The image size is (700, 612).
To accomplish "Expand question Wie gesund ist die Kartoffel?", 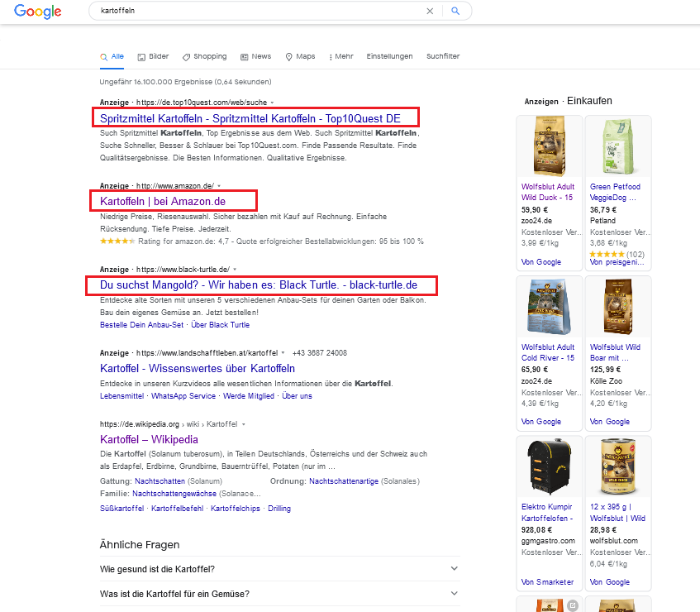I will pos(279,569).
